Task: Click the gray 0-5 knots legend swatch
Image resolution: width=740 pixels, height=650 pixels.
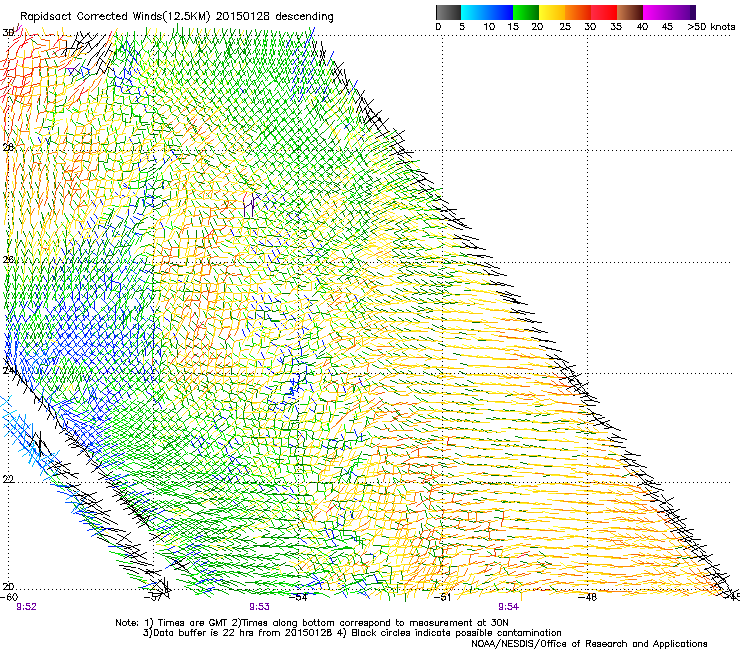Action: (448, 12)
